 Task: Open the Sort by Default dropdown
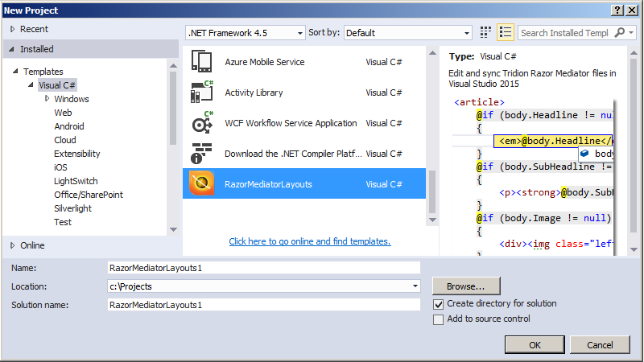pyautogui.click(x=408, y=33)
